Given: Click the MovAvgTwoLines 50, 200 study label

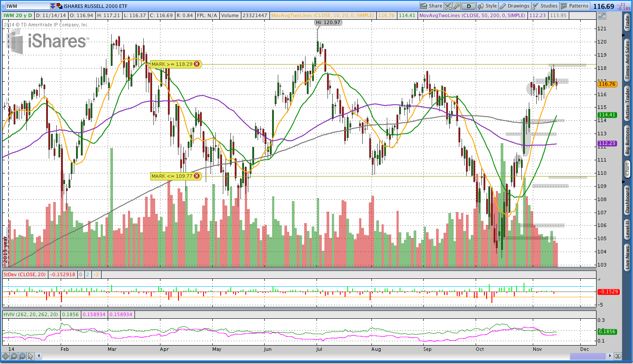Looking at the screenshot, I should point(473,15).
